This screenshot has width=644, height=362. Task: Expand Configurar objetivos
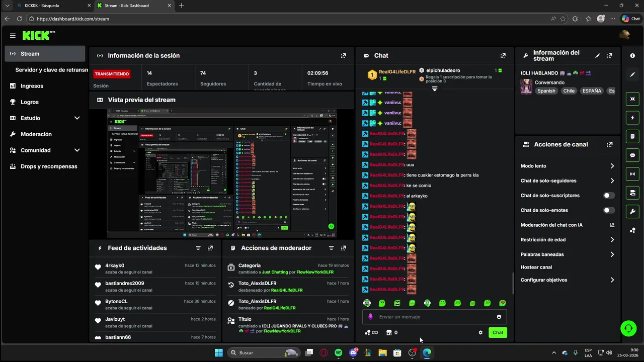point(612,280)
